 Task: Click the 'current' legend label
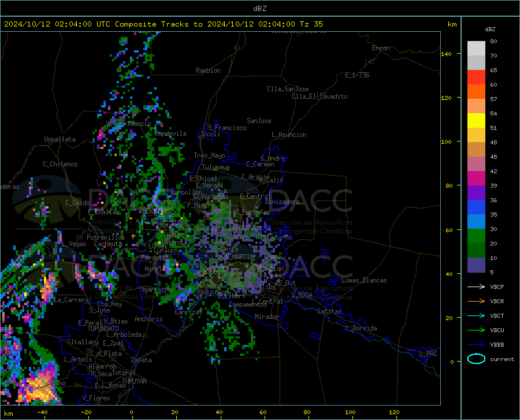tap(502, 359)
